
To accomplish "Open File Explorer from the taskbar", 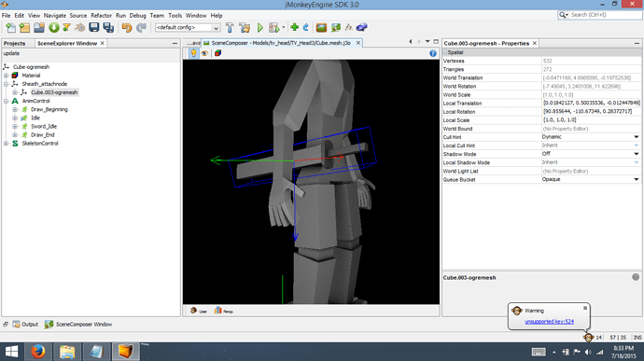I will 67,352.
